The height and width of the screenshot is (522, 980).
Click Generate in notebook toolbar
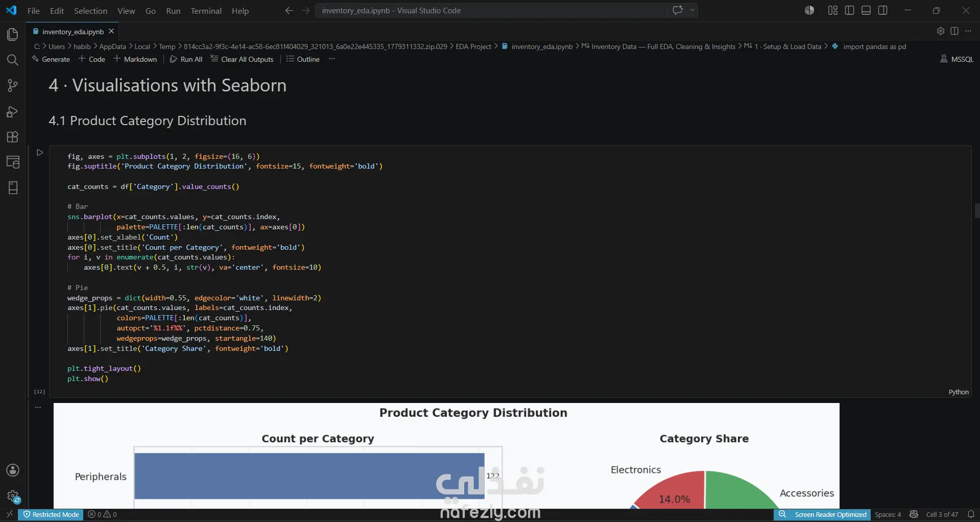pos(51,59)
